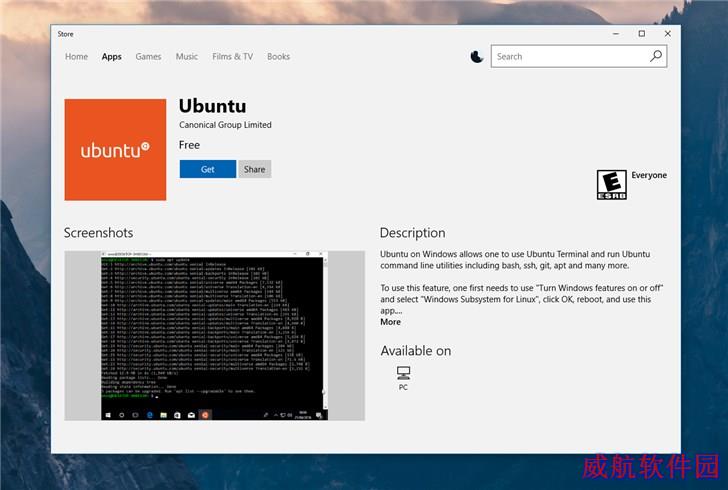Click the Share button
The image size is (728, 490).
click(254, 169)
